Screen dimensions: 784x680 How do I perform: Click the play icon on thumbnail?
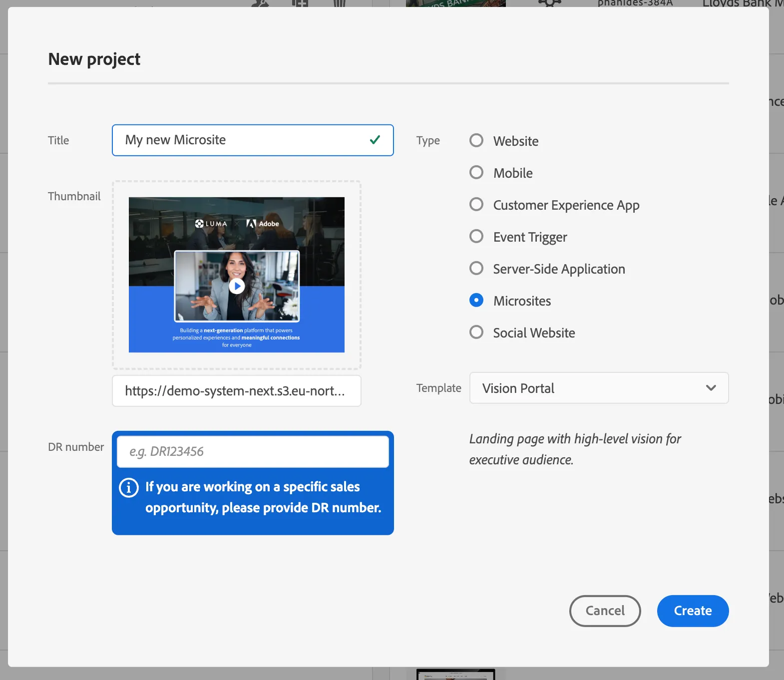237,286
